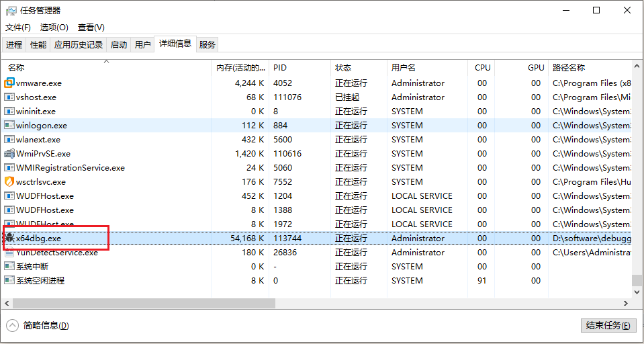Select the x64dbg.exe bug icon
The image size is (644, 344).
tap(9, 239)
